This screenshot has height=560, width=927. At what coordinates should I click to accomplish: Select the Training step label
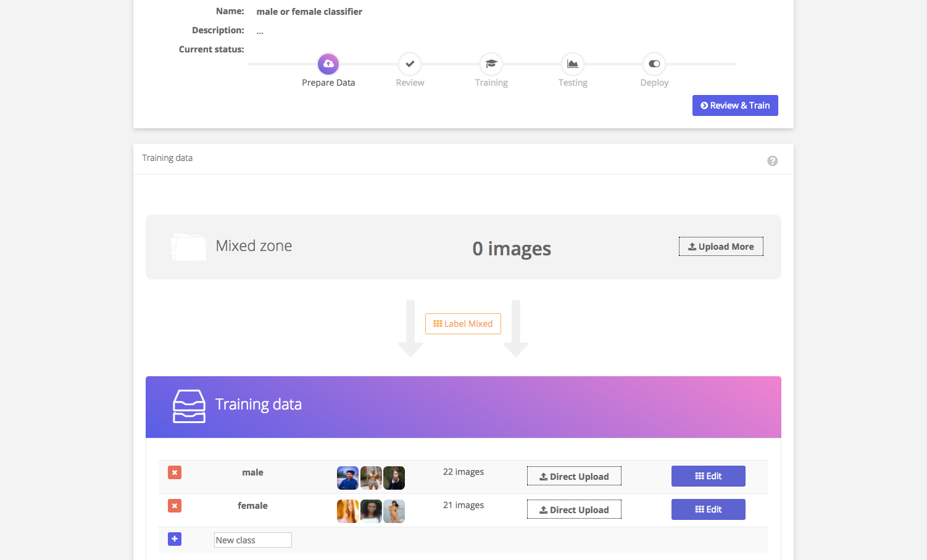point(491,83)
